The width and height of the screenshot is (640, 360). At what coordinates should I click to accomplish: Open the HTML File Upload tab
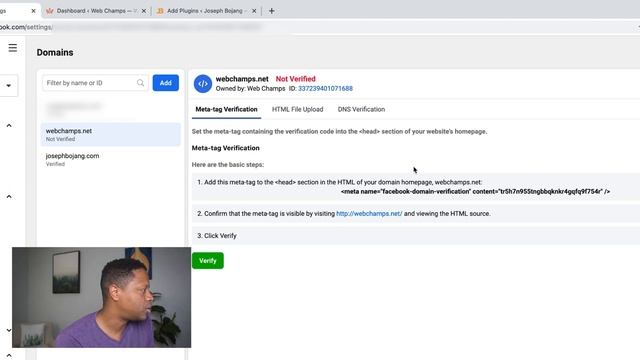tap(298, 109)
